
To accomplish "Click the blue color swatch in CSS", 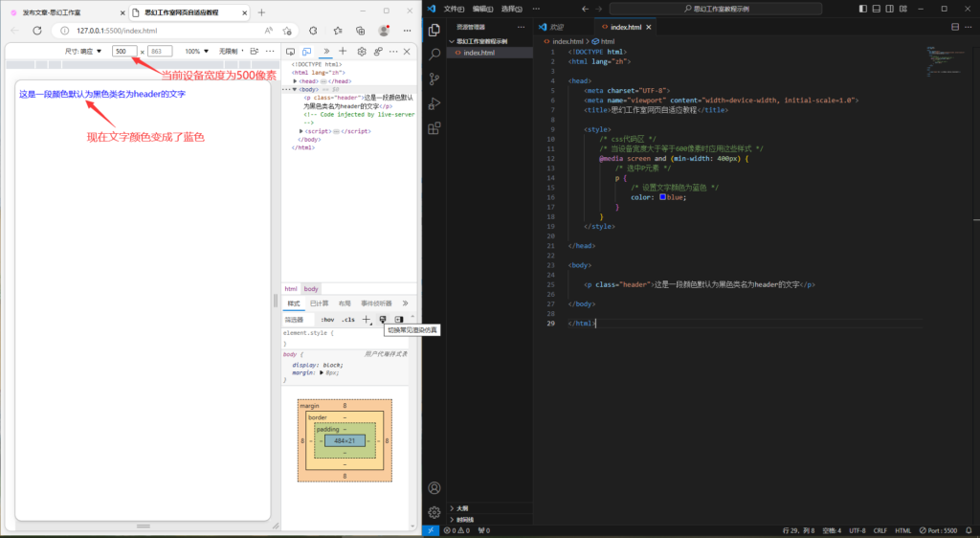I will (x=662, y=196).
